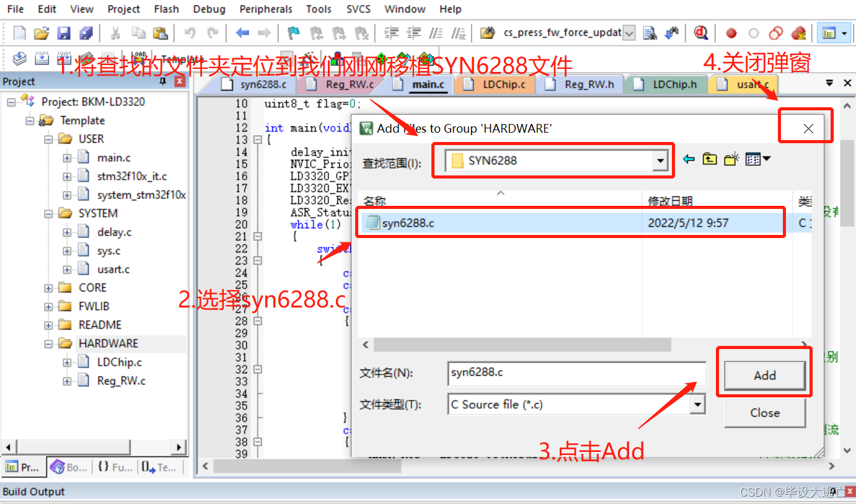
Task: Undo the last edit
Action: tap(190, 33)
